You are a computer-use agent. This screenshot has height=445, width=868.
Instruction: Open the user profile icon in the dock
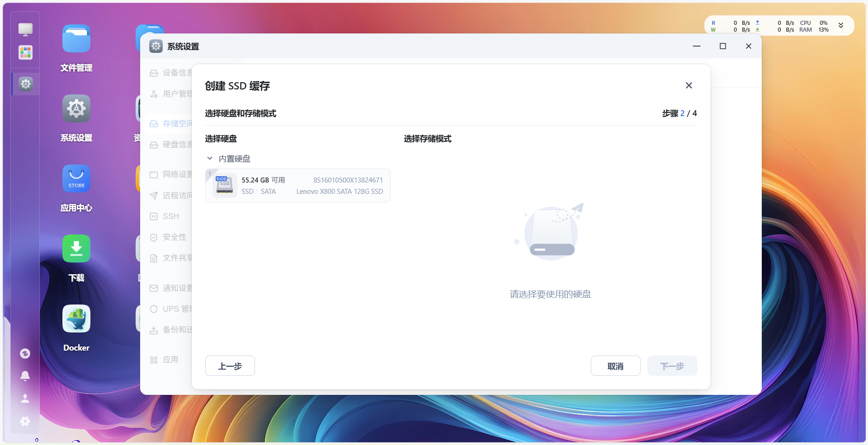[25, 398]
